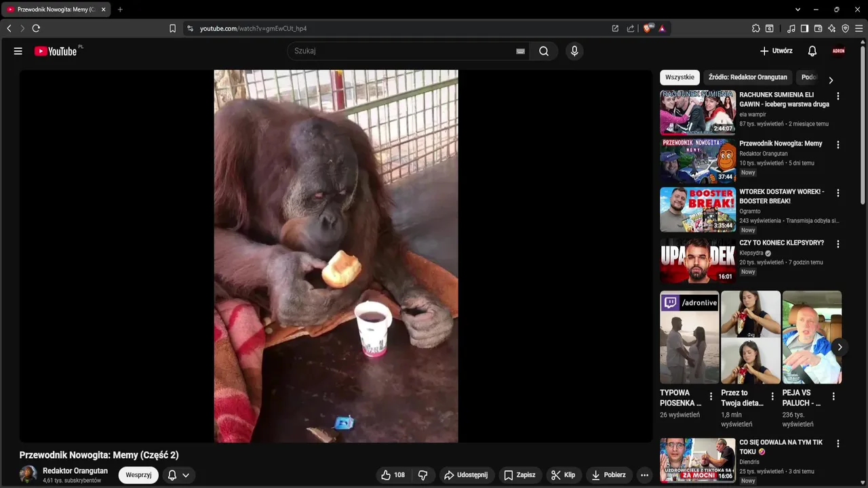The width and height of the screenshot is (868, 488).
Task: Open CO SIĘ ODWALA NA TYM TIK TOKU title
Action: tap(781, 447)
